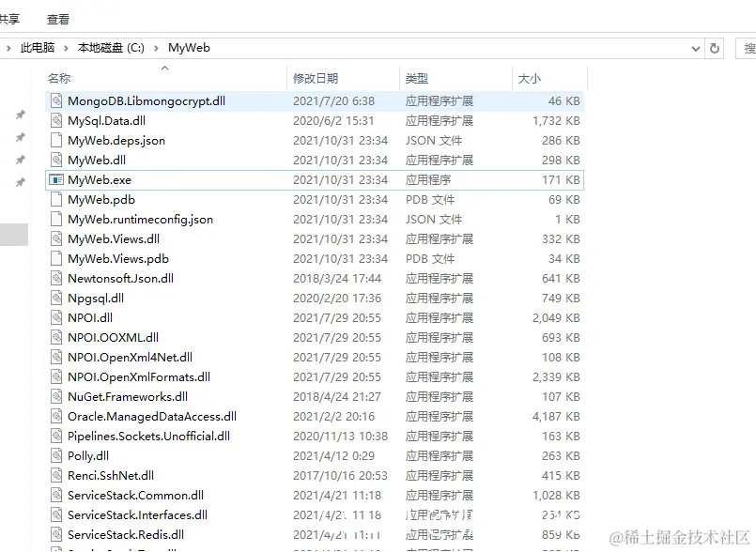Screen dimensions: 756x552
Task: Click the MyWeb.Views.pdb file icon
Action: click(x=56, y=259)
